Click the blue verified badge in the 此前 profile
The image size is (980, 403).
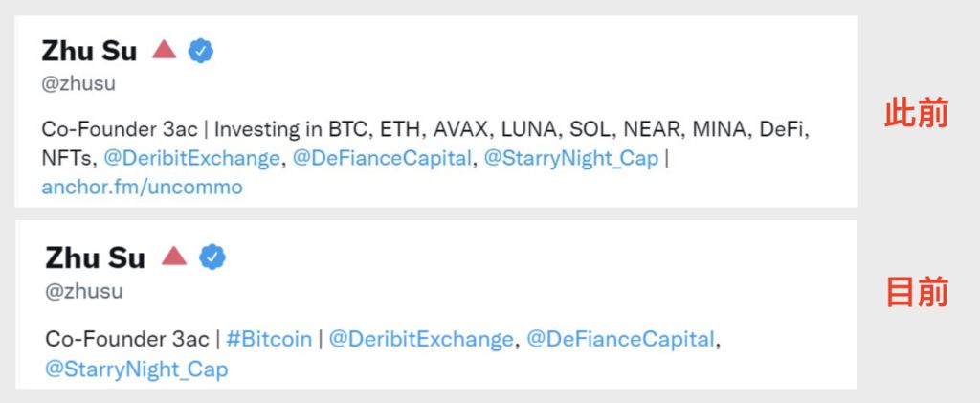coord(200,51)
